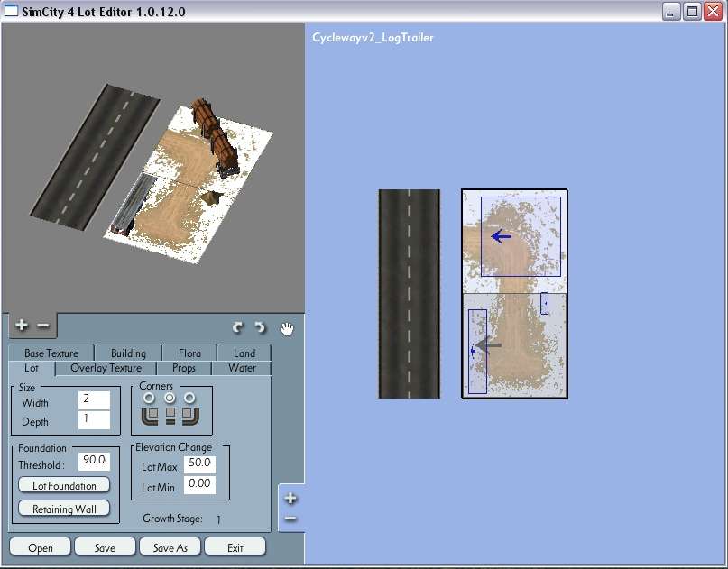Close the Lot Editor window
This screenshot has height=569, width=728.
(714, 11)
